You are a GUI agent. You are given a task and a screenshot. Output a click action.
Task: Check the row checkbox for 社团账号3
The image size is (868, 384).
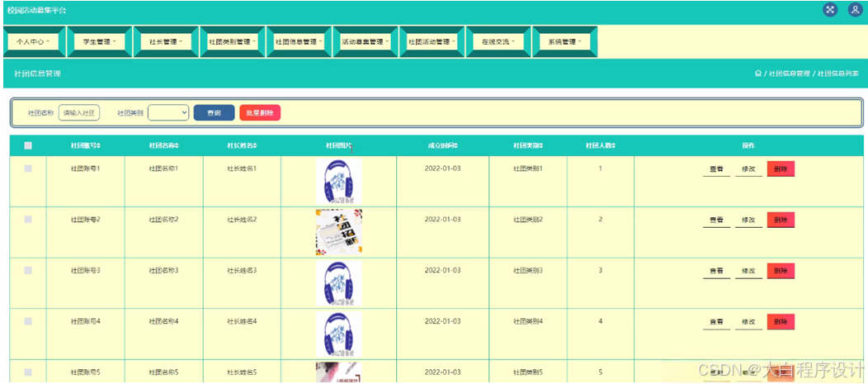click(x=28, y=270)
